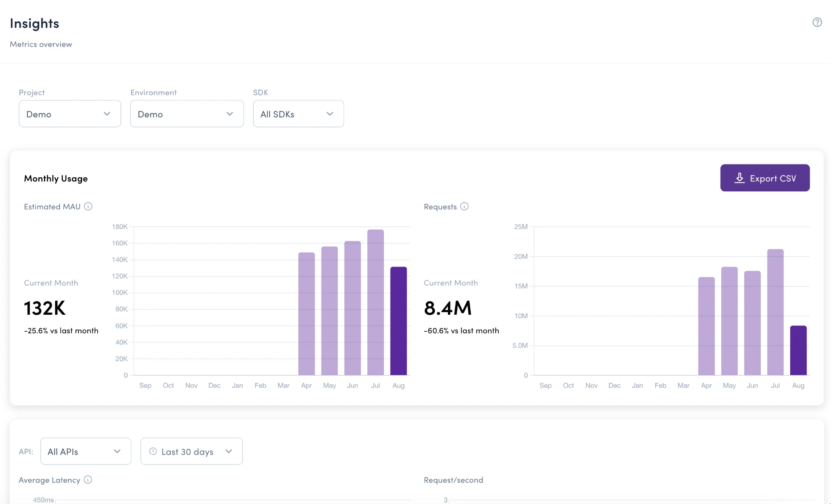Click the Apr bar in Requests chart

[x=706, y=326]
